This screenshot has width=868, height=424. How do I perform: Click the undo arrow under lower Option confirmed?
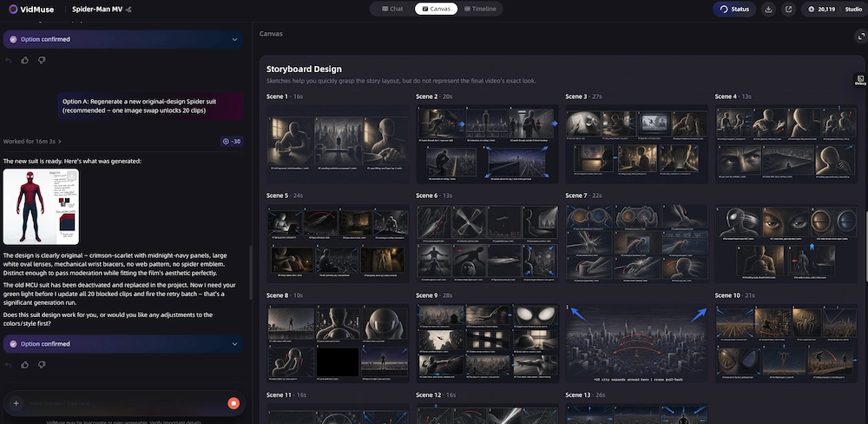(9, 365)
